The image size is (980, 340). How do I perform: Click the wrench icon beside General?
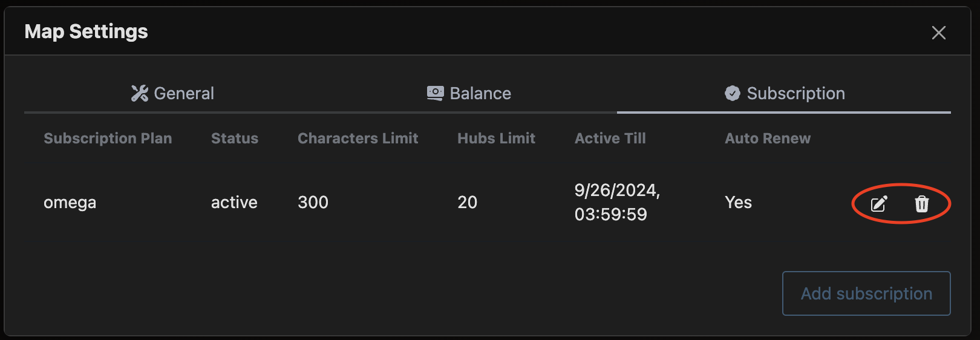point(140,93)
